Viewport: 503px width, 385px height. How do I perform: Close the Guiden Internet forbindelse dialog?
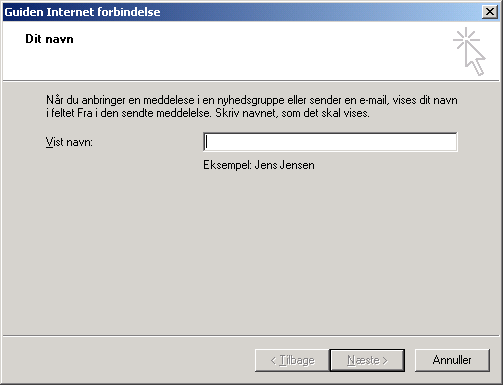coord(490,12)
